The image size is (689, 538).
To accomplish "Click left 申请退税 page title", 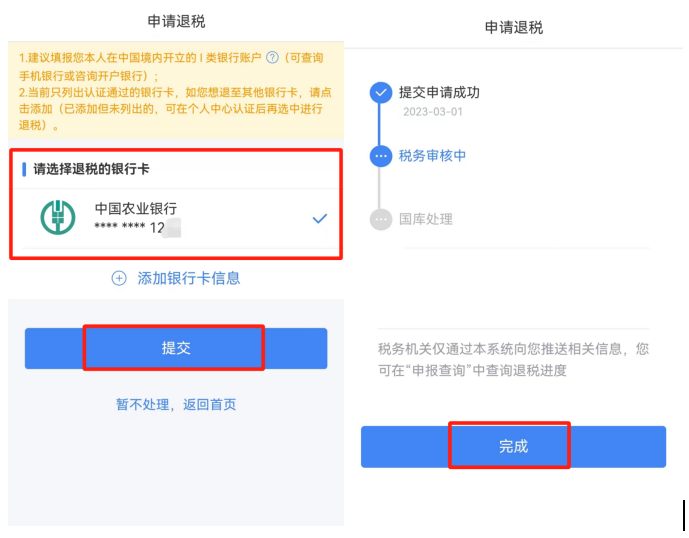I will (176, 21).
